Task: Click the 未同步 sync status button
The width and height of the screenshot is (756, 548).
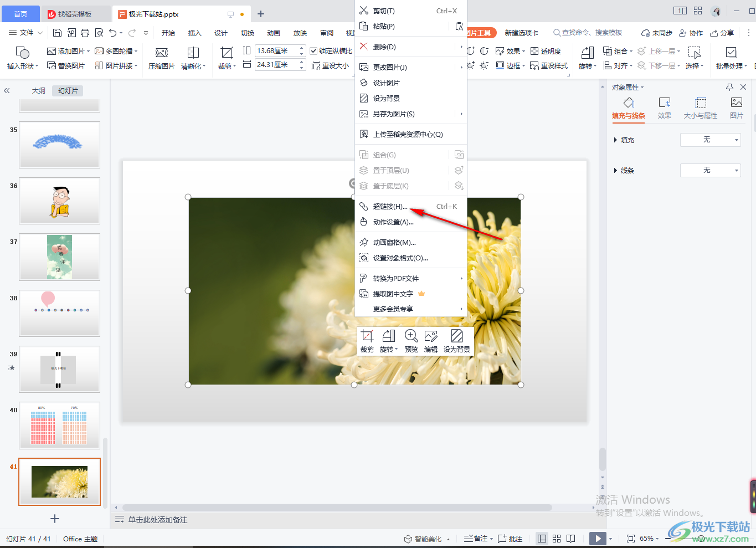Action: coord(657,33)
